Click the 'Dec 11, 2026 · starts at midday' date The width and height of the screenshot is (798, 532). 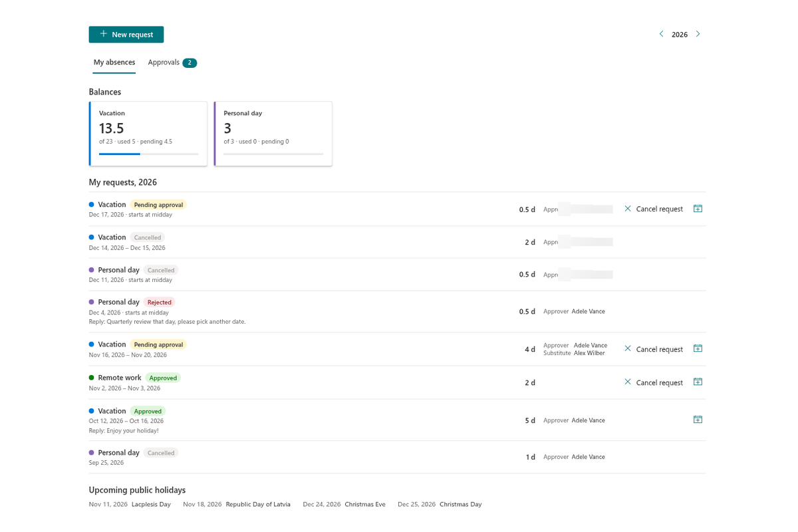click(130, 280)
